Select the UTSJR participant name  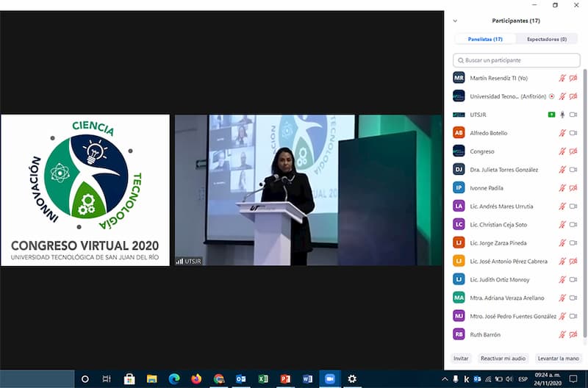pyautogui.click(x=478, y=115)
